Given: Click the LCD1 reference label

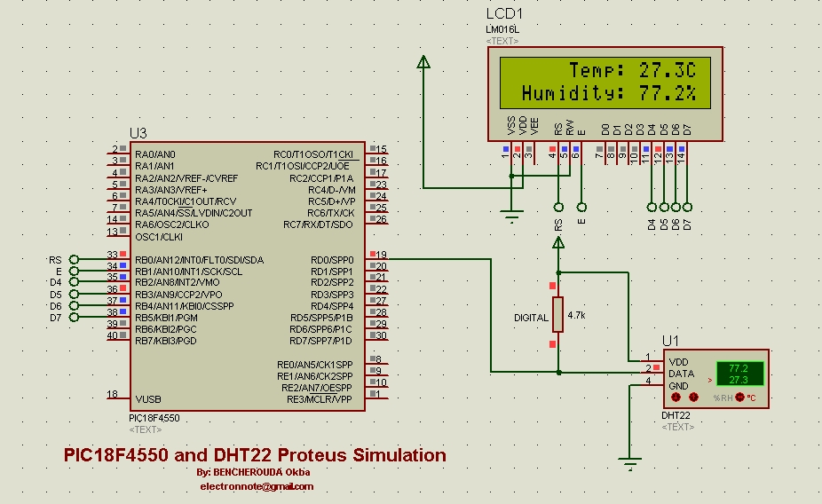Looking at the screenshot, I should pos(504,13).
